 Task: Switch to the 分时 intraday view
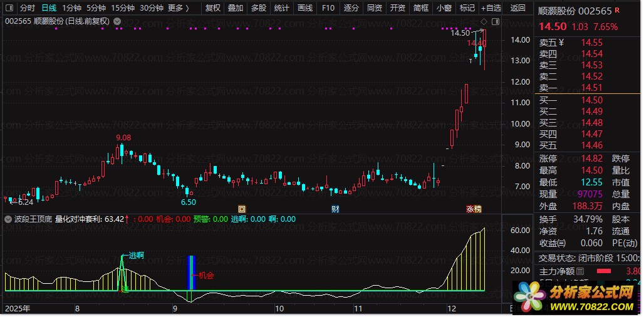28,8
